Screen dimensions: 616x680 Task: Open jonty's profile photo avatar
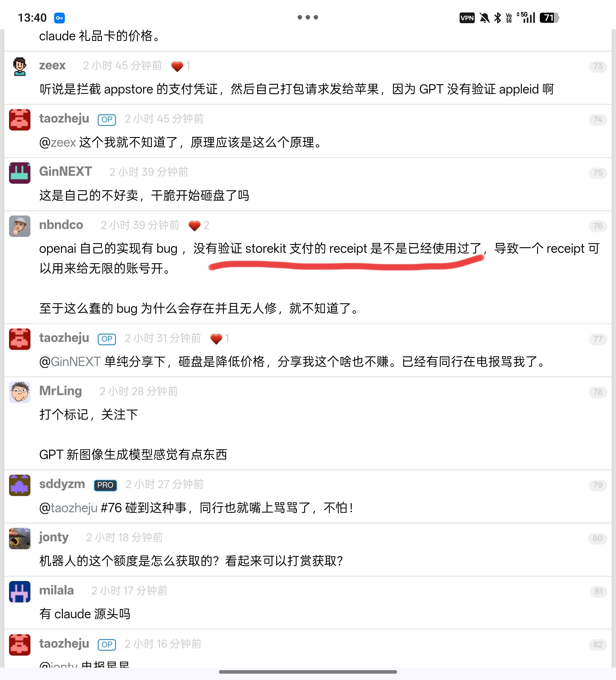click(19, 539)
